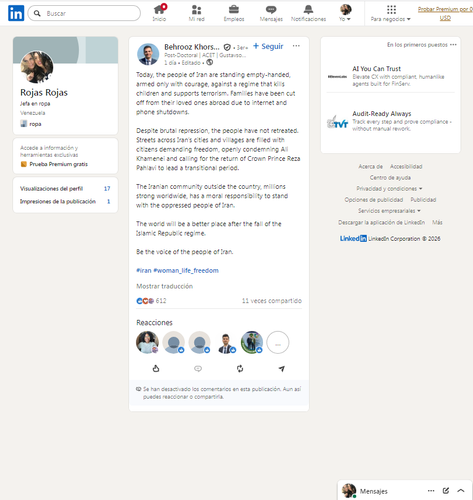
Task: Open Rojas Rojas profile photo
Action: [x=37, y=67]
